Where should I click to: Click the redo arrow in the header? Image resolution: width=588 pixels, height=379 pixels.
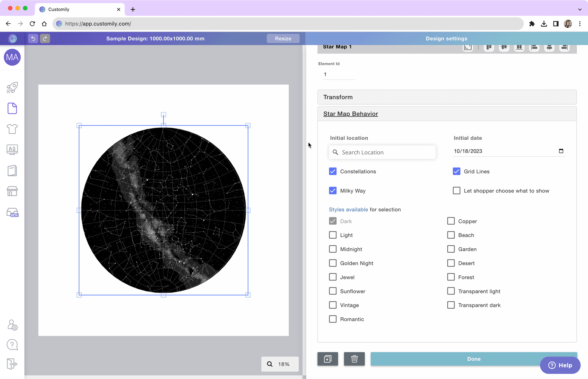[45, 39]
